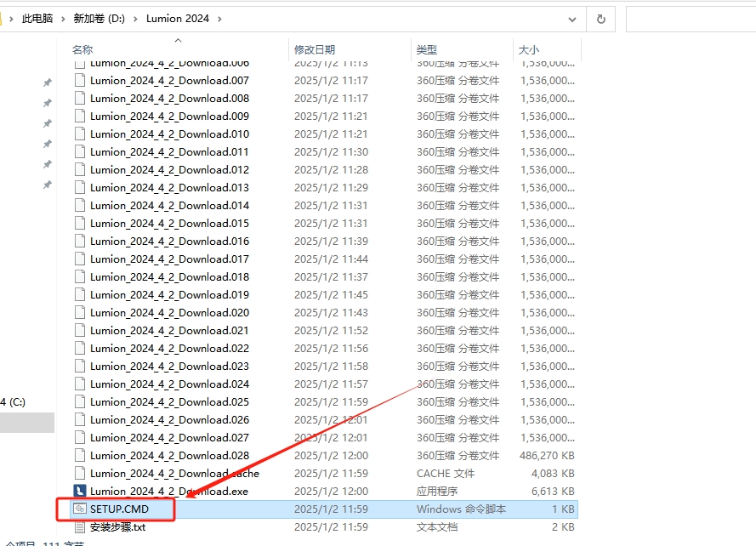Select file Lumion_2024_4_2_Download.017
This screenshot has width=756, height=546.
[x=169, y=259]
